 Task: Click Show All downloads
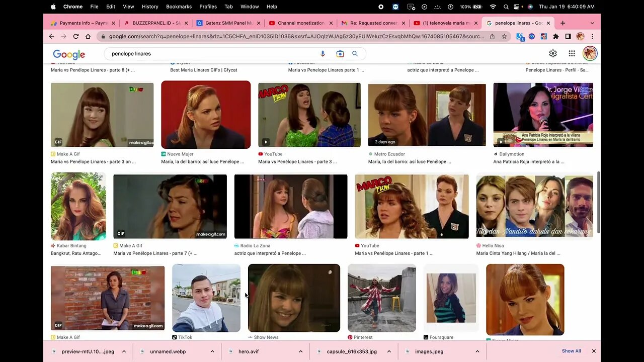(571, 351)
